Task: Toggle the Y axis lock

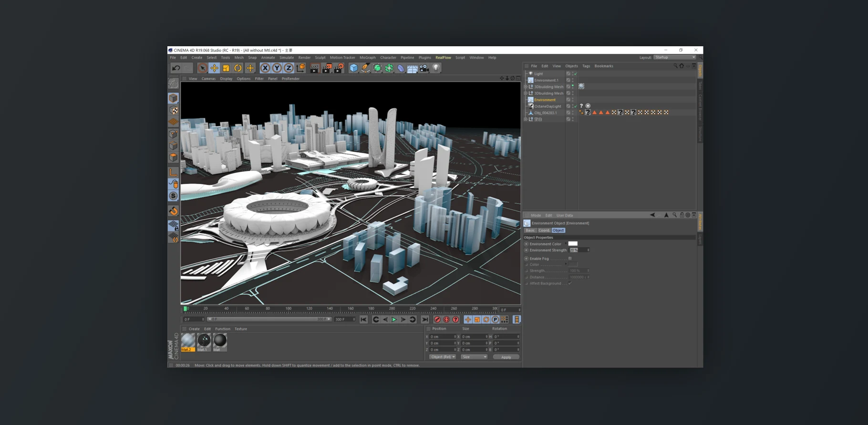Action: coord(277,68)
